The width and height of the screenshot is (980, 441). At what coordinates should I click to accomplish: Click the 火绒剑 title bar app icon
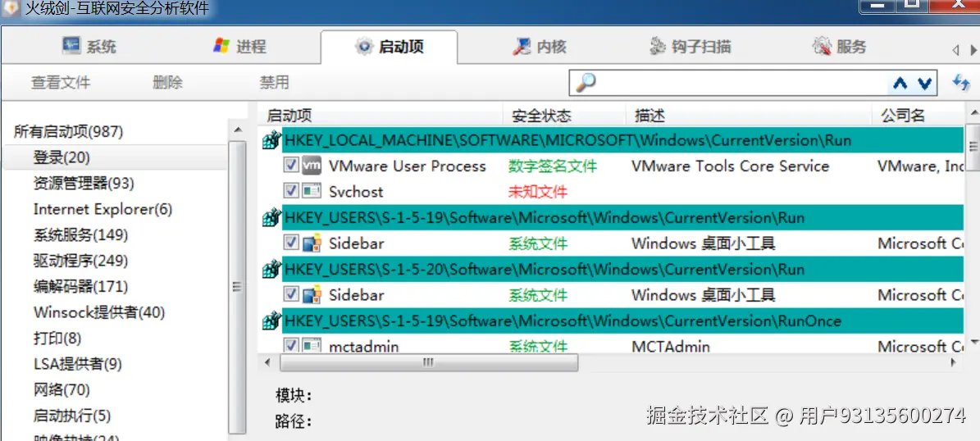pyautogui.click(x=11, y=8)
